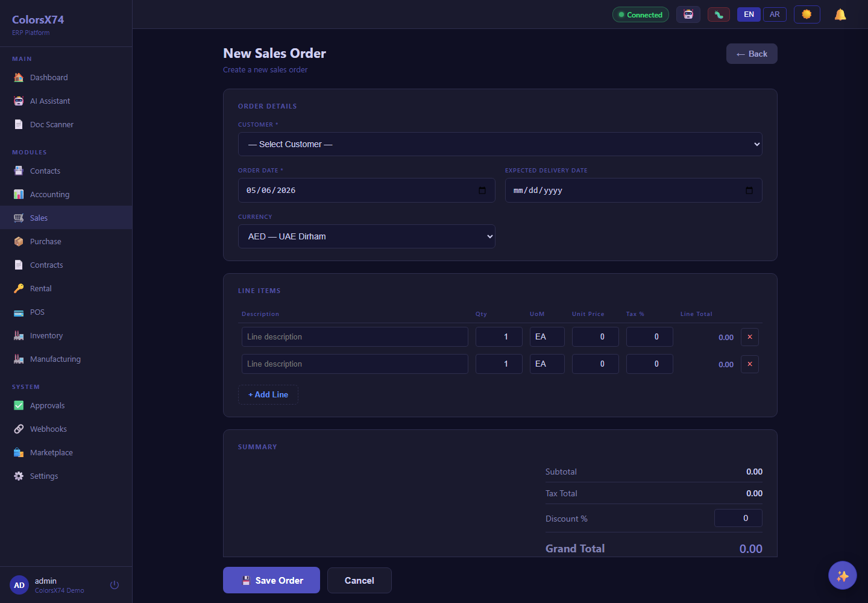Screen dimensions: 868x603
Task: Click the second Line description field
Action: 355,364
